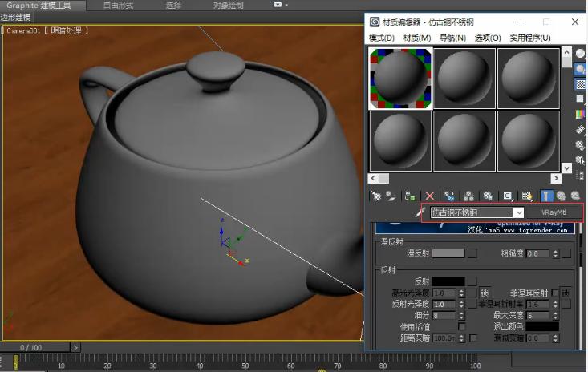Image resolution: width=588 pixels, height=372 pixels.
Task: Click the Sample UV Tiling icon
Action: point(580,99)
